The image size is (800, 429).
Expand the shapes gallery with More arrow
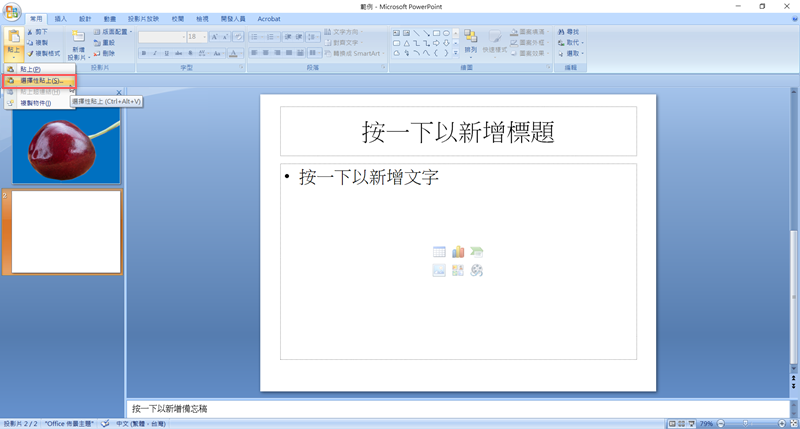tap(456, 53)
